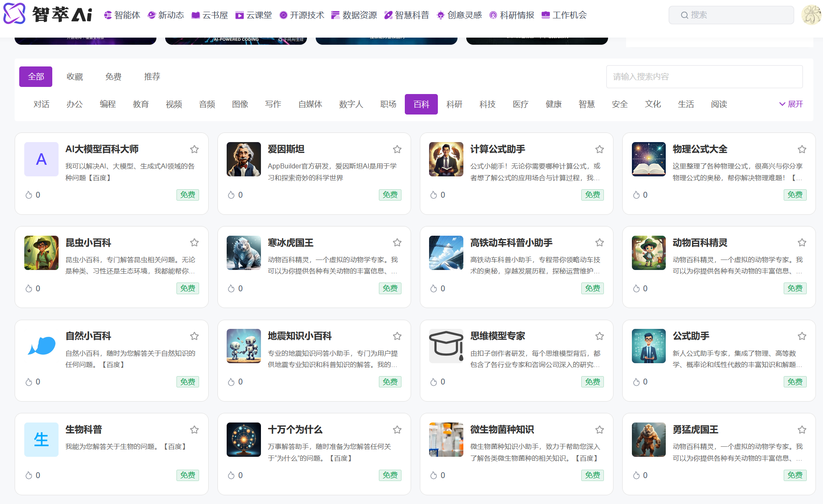This screenshot has width=823, height=504.
Task: Open the 地震知识小百科 card title
Action: tap(300, 336)
